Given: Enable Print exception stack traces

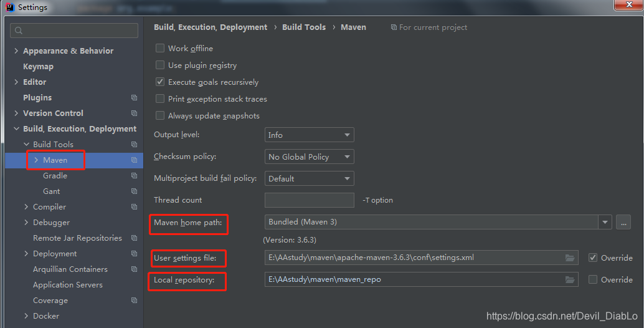Looking at the screenshot, I should pos(160,99).
